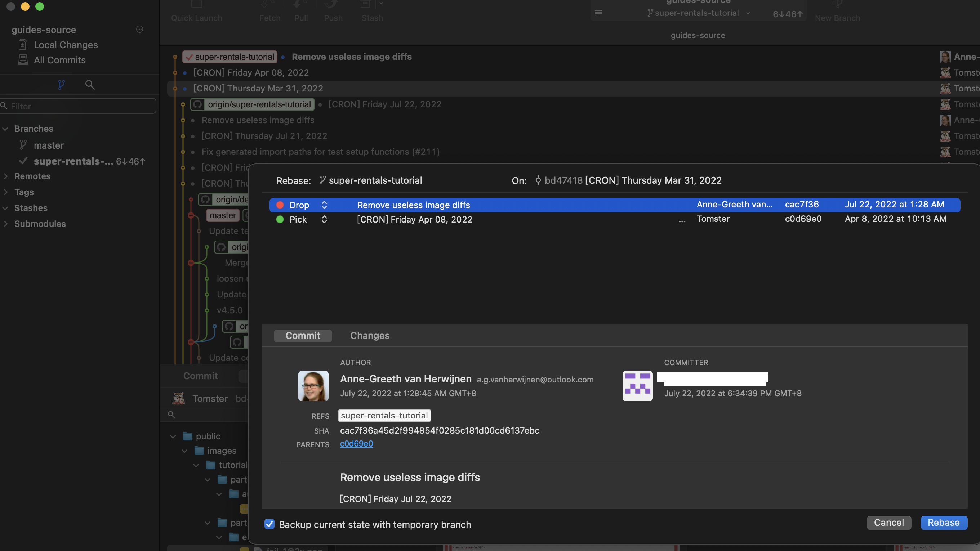The height and width of the screenshot is (551, 980).
Task: Click the Rebase button
Action: [x=944, y=523]
